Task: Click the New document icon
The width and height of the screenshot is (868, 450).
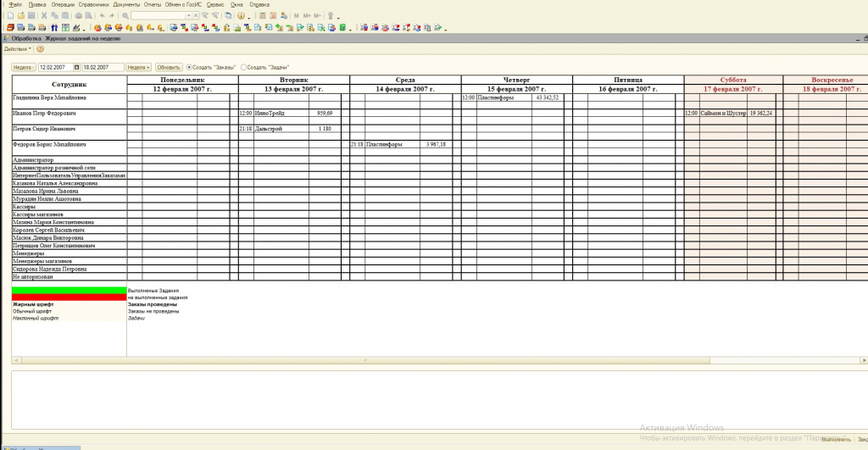Action: (10, 15)
